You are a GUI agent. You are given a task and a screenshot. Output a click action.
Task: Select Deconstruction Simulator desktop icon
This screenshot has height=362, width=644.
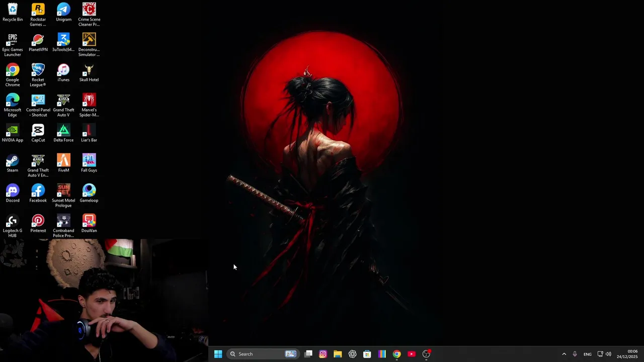pyautogui.click(x=89, y=45)
